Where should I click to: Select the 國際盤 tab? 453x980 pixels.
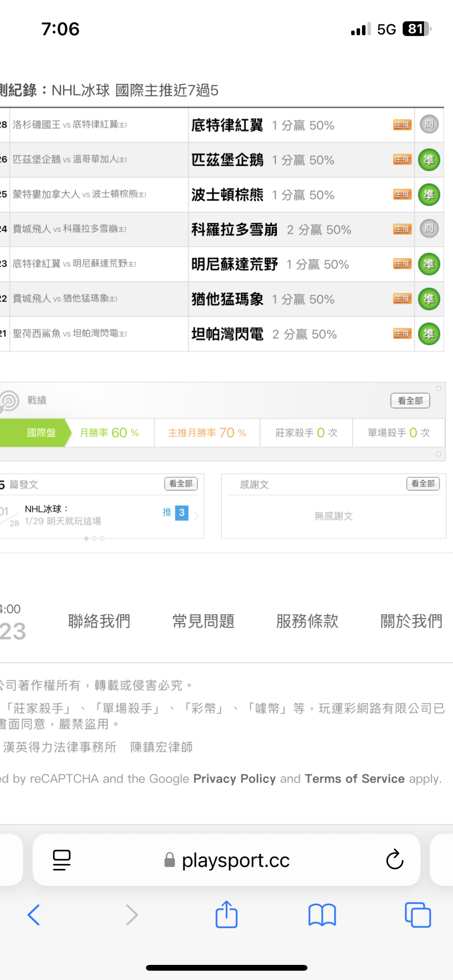pos(41,433)
